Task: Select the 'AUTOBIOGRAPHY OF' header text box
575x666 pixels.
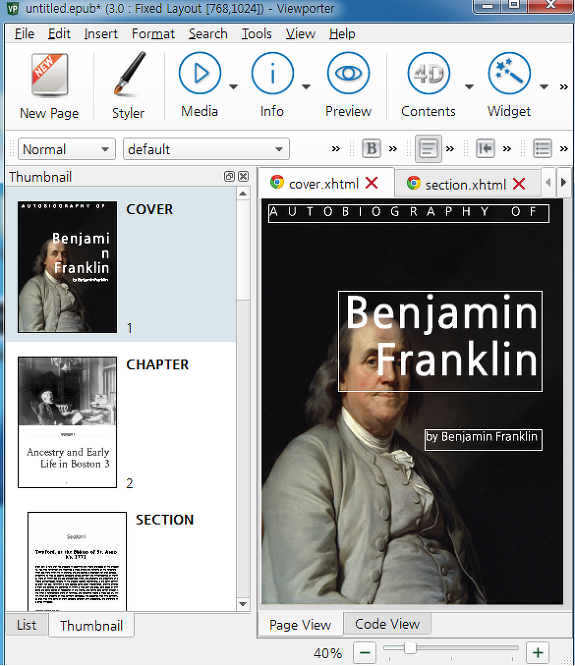Action: click(409, 213)
